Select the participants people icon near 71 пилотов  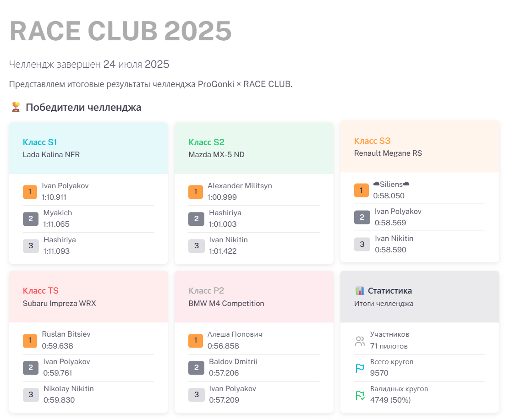point(360,341)
